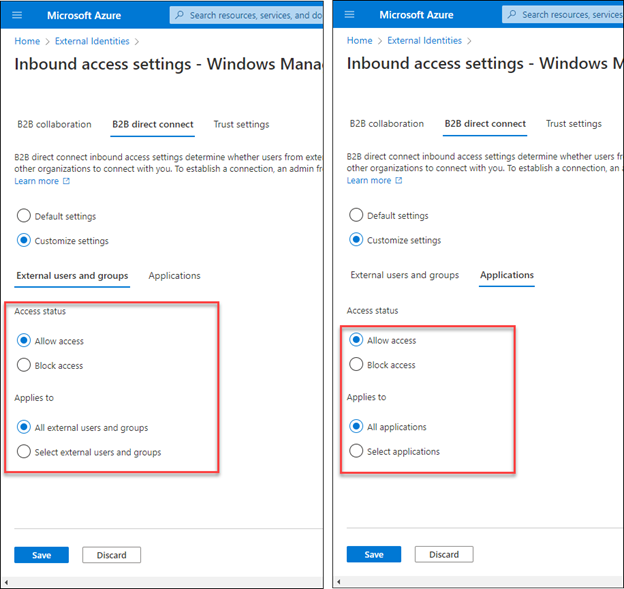This screenshot has height=589, width=624.
Task: Open B2B collaboration tab in right panel
Action: 386,124
